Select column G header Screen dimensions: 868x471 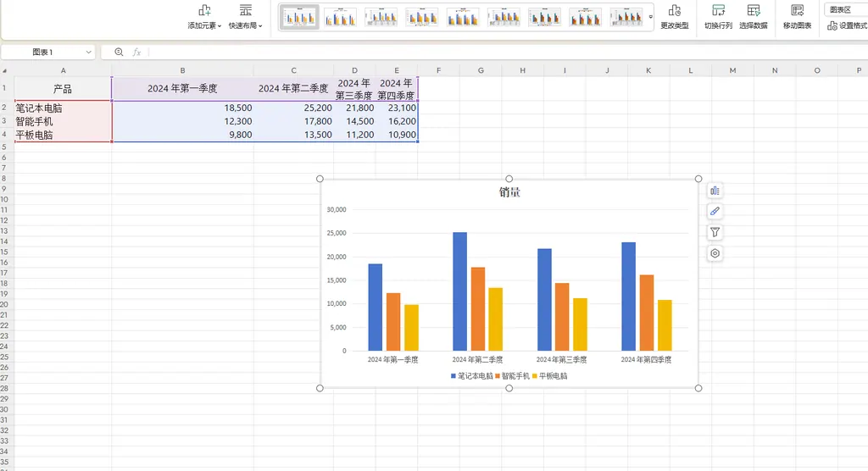481,70
